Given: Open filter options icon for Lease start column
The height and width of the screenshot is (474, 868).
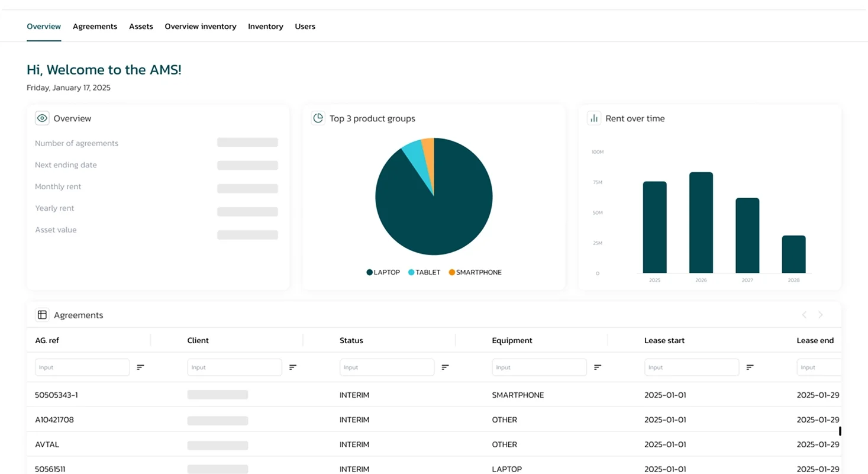Looking at the screenshot, I should pos(750,367).
